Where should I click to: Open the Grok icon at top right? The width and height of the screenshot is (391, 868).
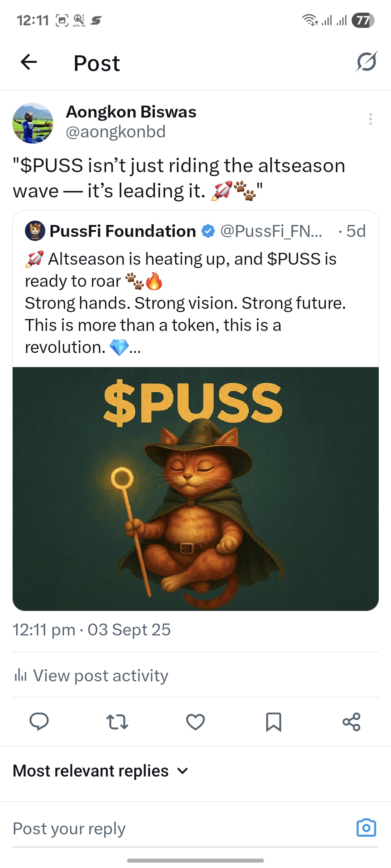click(x=366, y=62)
